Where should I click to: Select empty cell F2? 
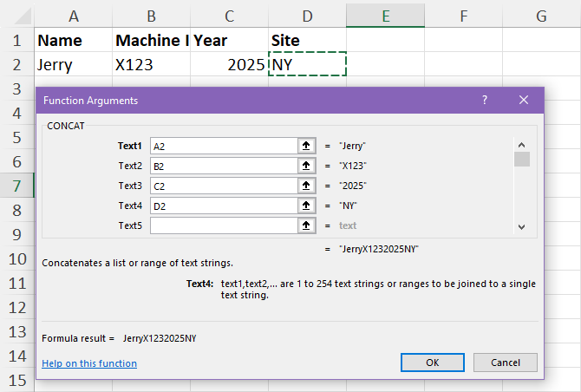464,64
